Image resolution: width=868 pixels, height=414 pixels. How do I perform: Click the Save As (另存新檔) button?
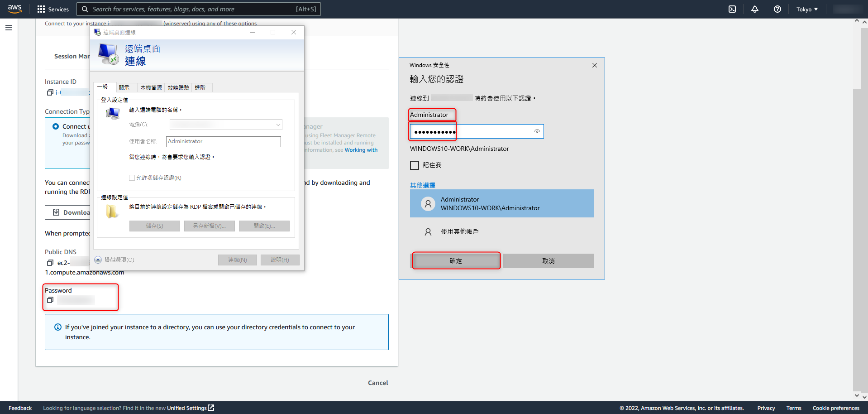point(210,226)
